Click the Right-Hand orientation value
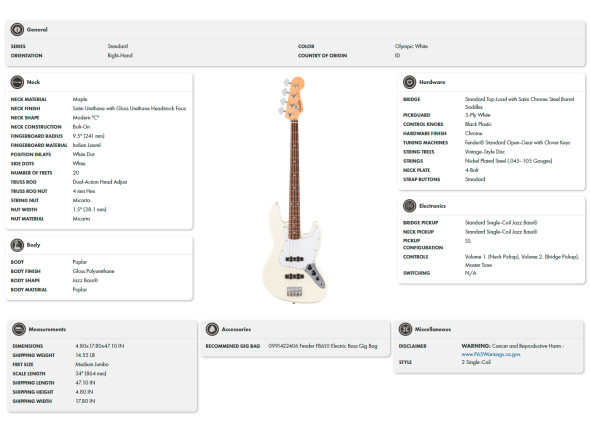Viewport: 590px width, 434px height. (x=120, y=55)
